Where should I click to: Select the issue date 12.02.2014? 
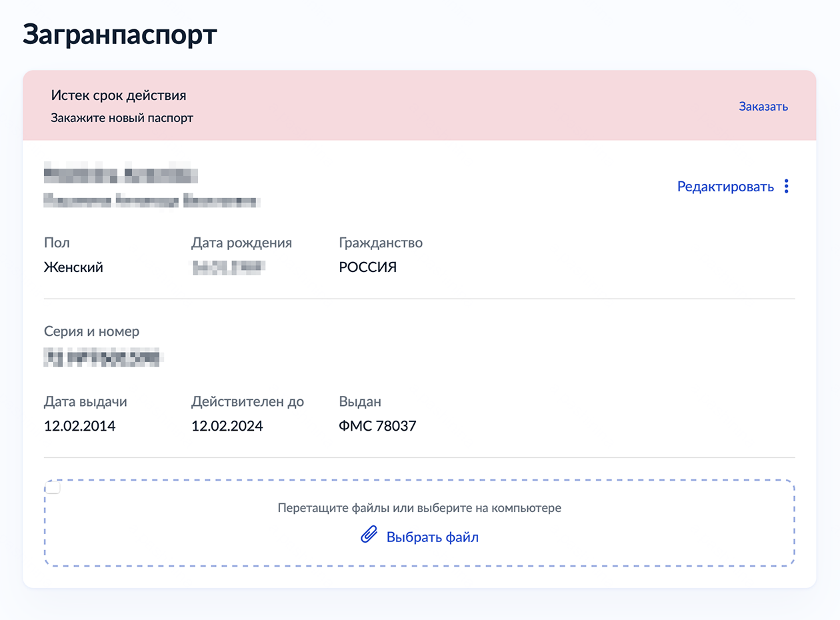[x=80, y=426]
